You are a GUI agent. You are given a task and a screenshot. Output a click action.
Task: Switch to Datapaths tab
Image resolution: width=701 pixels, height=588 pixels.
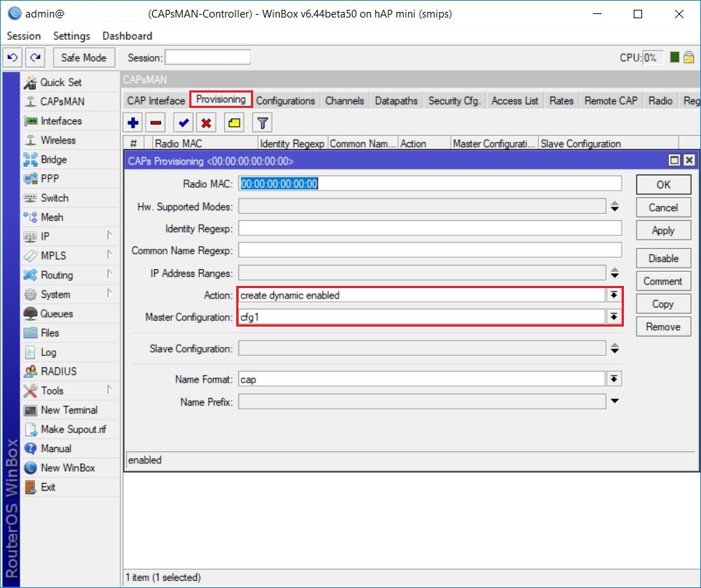coord(396,100)
